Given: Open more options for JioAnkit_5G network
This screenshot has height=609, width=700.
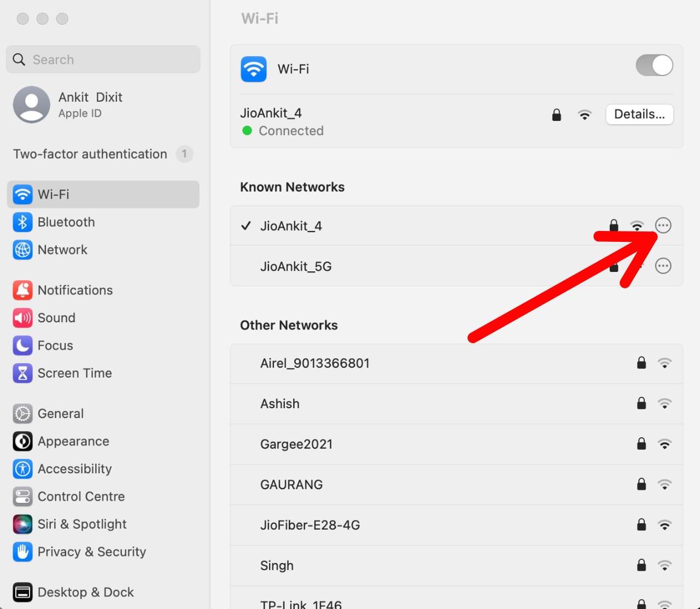Looking at the screenshot, I should (x=663, y=266).
